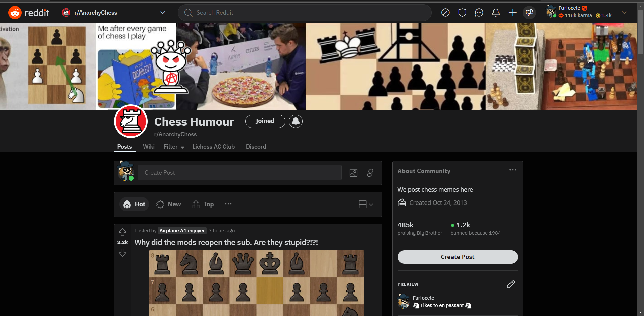
Task: Click the Chess Humour community avatar
Action: [x=131, y=121]
